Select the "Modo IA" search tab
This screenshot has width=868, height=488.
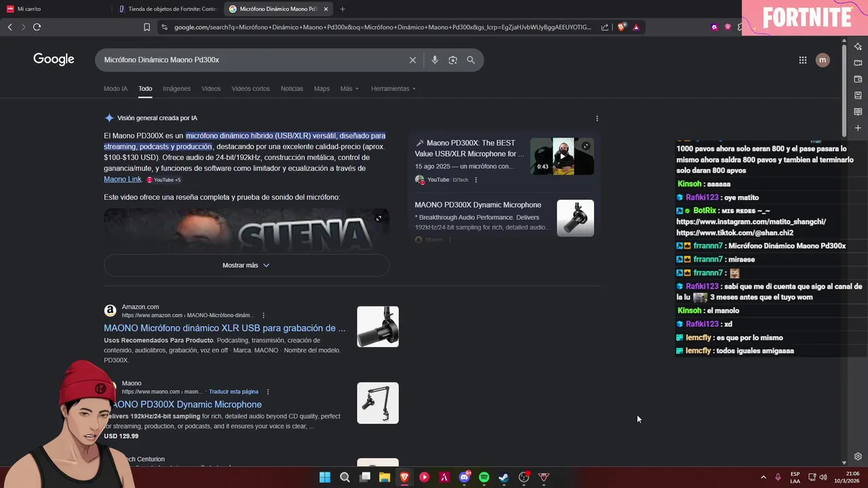pyautogui.click(x=115, y=89)
